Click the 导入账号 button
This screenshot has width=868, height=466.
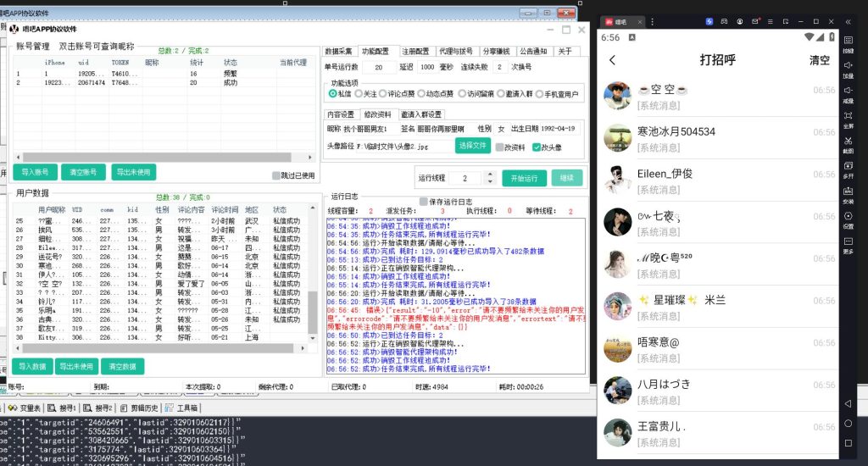(35, 172)
